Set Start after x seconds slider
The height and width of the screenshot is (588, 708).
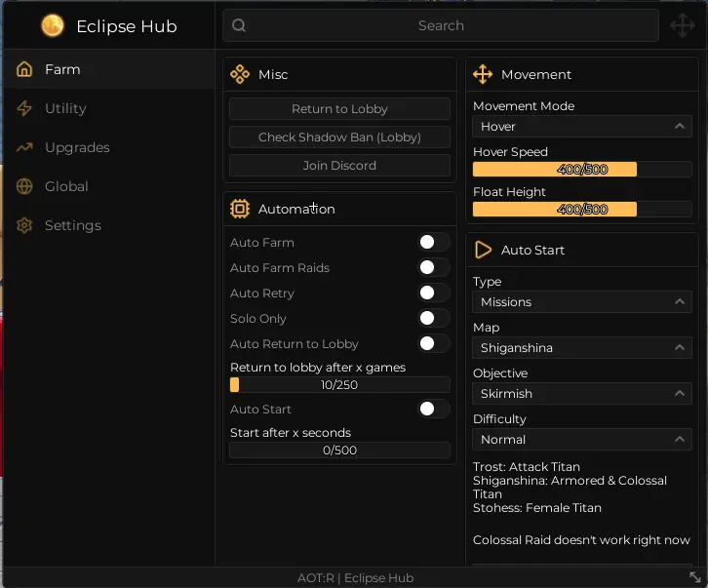pos(339,450)
